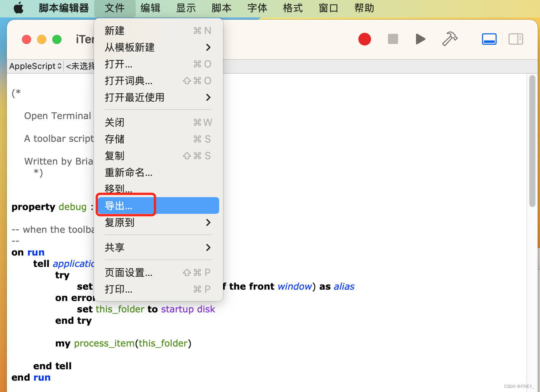This screenshot has height=392, width=540.
Task: Click the 'end run' line in the script
Action: pos(31,378)
